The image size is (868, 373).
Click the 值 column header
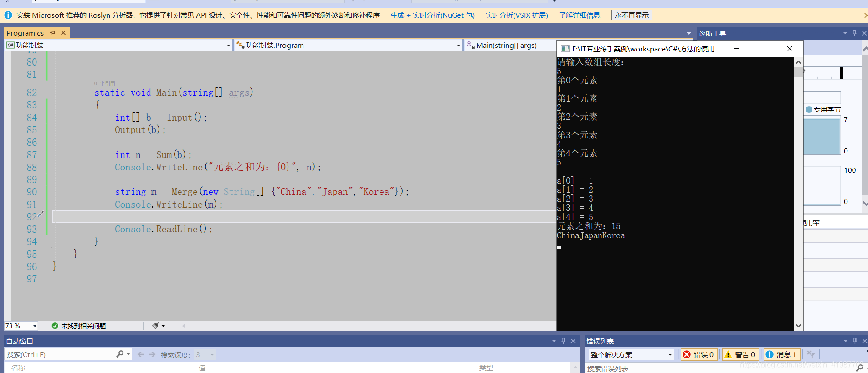click(x=202, y=368)
